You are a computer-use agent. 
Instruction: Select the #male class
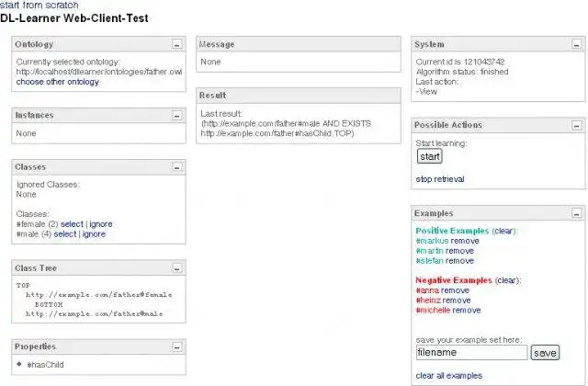pyautogui.click(x=65, y=234)
